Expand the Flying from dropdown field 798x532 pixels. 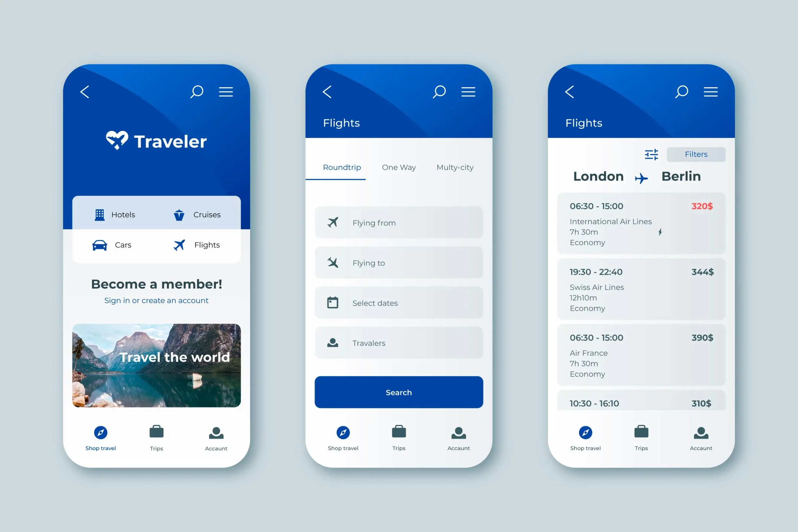[399, 223]
